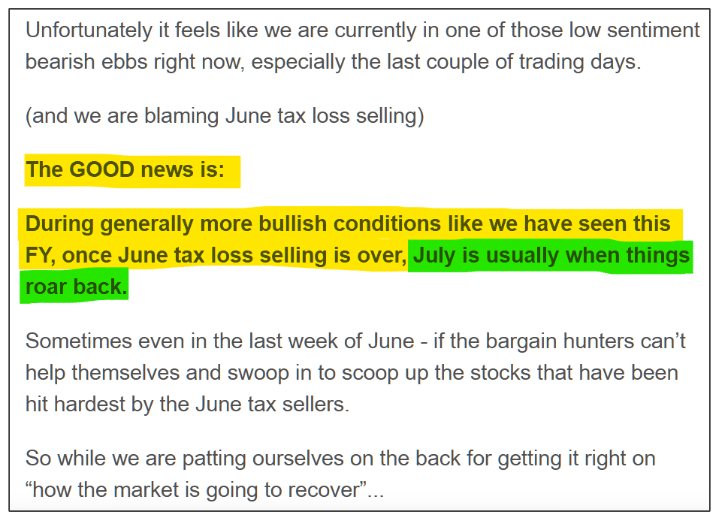717x520 pixels.
Task: Click the words 'getting it right on'
Action: pos(577,458)
